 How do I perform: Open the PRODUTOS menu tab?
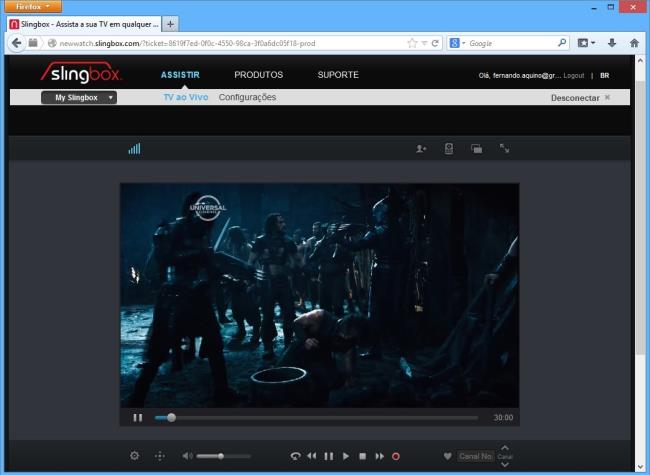(259, 75)
